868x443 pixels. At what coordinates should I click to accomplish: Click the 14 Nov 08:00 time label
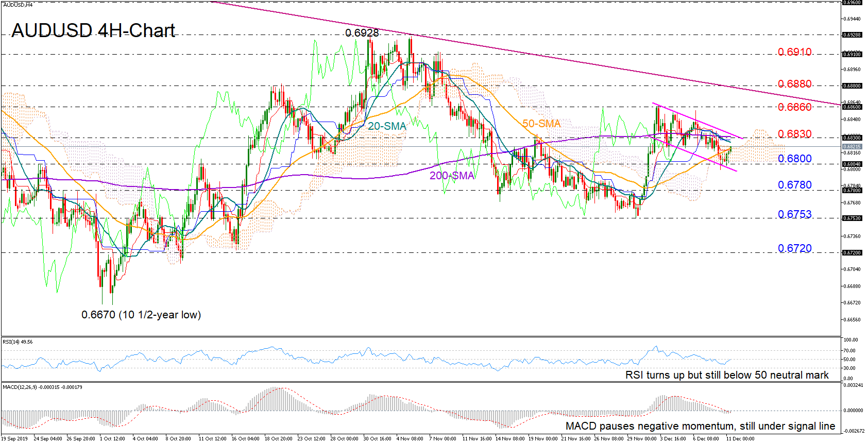(x=510, y=439)
